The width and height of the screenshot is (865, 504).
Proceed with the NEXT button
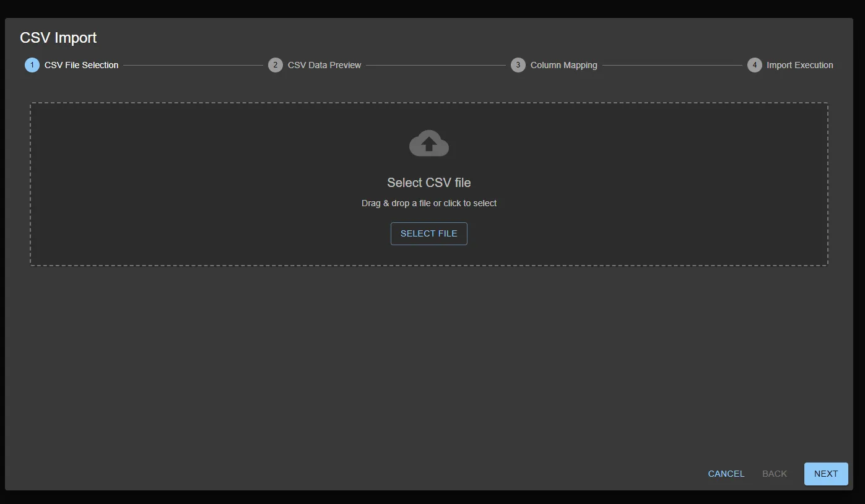(x=825, y=474)
